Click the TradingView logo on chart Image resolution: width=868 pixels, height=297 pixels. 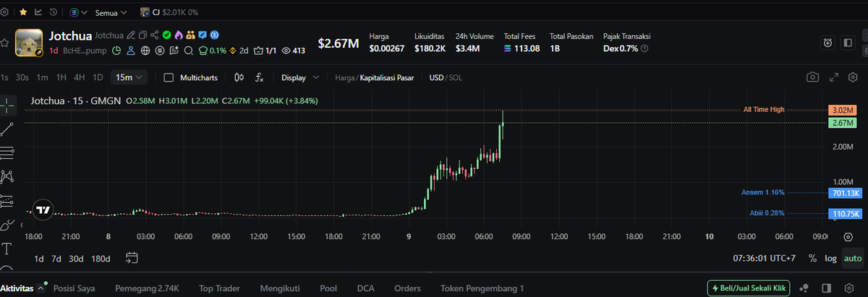click(43, 210)
